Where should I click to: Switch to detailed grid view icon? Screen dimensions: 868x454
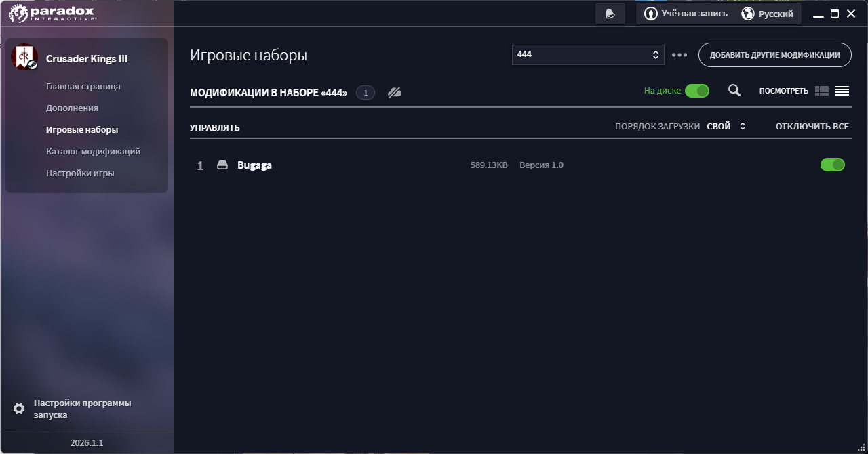click(822, 91)
